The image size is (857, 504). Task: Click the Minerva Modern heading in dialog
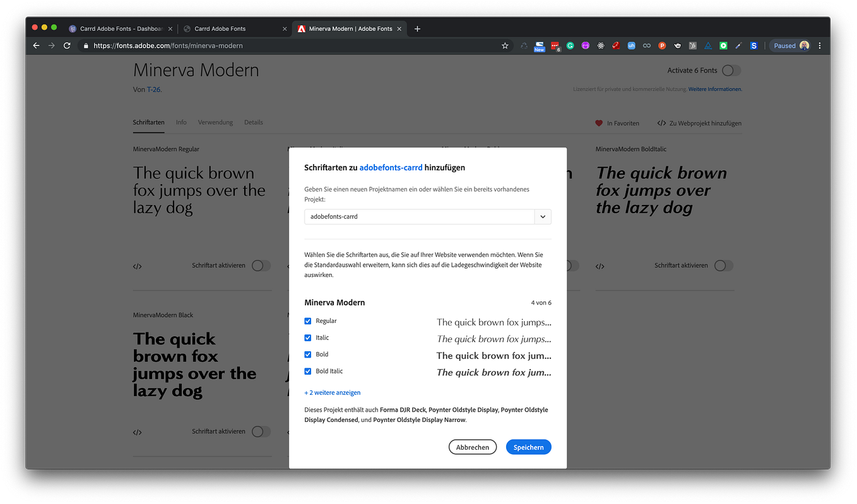click(334, 302)
